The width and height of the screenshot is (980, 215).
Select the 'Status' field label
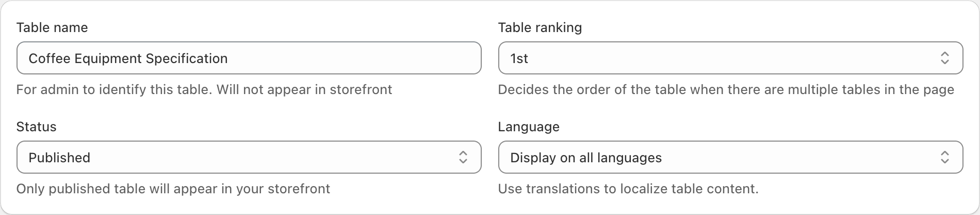click(x=37, y=127)
